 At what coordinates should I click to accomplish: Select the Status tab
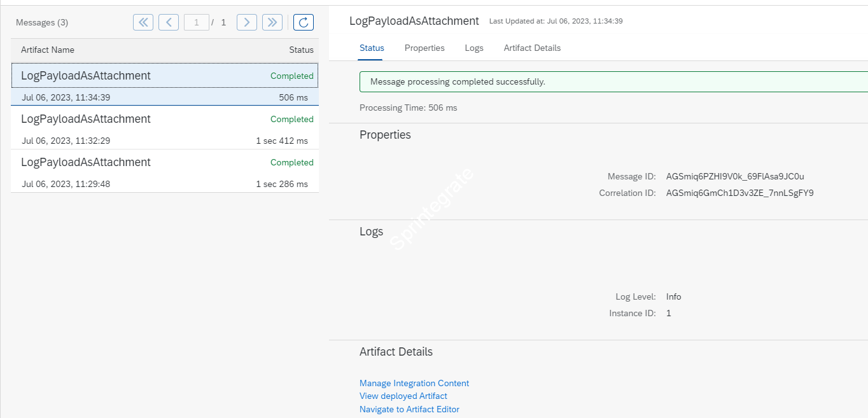[372, 48]
